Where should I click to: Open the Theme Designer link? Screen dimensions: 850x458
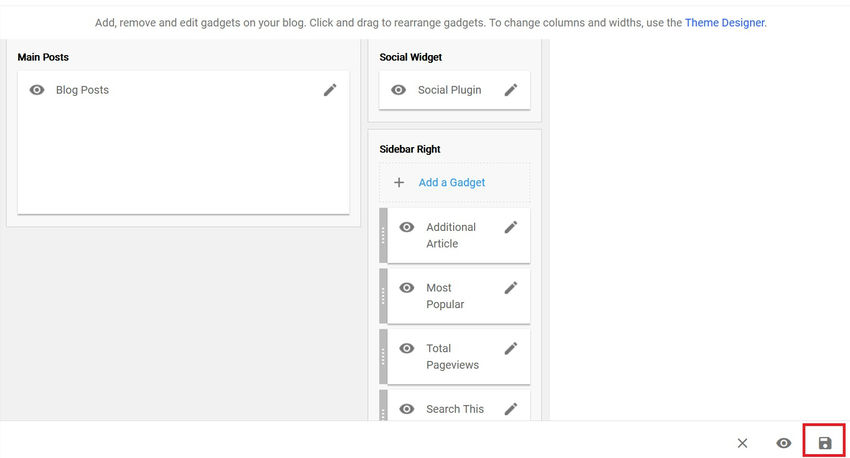pyautogui.click(x=725, y=22)
